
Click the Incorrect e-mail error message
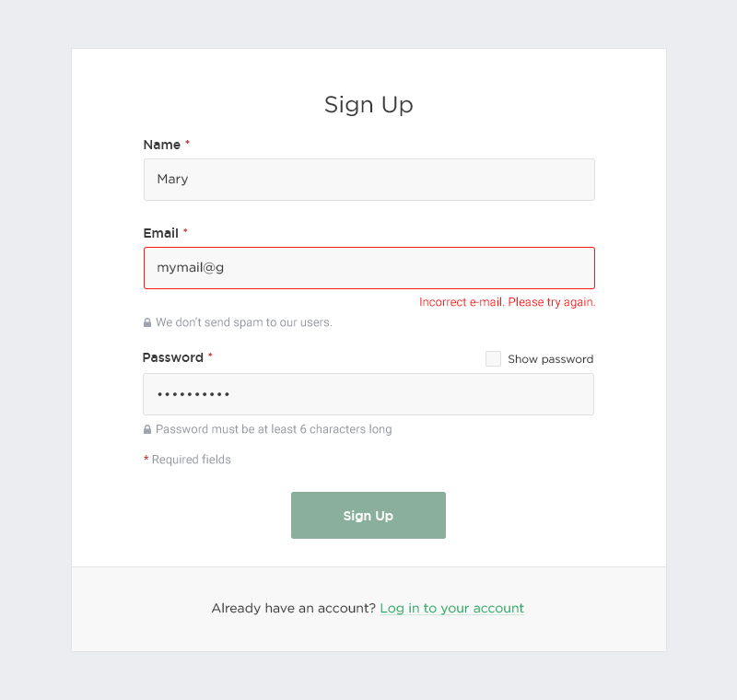pos(506,301)
